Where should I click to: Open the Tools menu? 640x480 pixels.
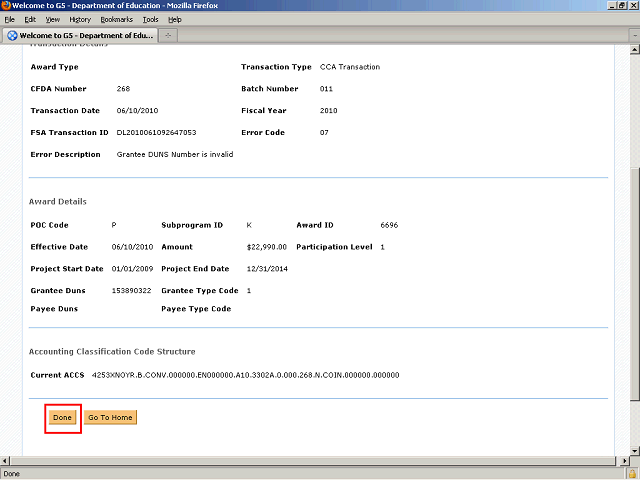(x=150, y=20)
